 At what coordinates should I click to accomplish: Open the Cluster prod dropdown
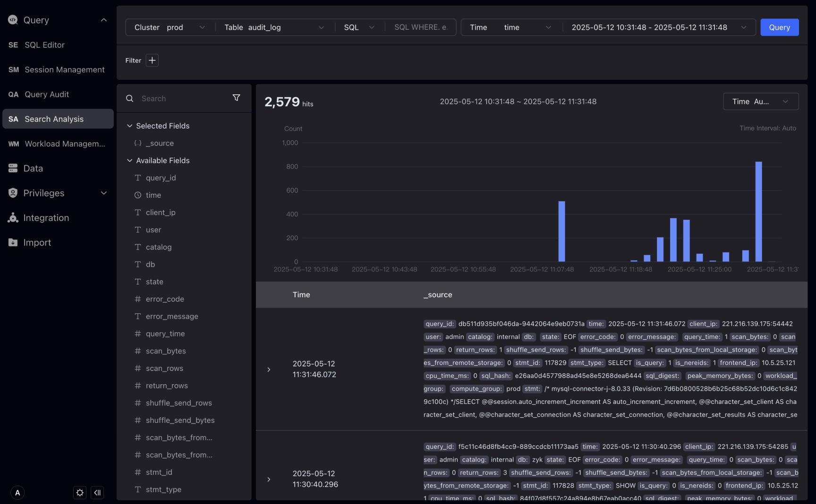tap(170, 27)
